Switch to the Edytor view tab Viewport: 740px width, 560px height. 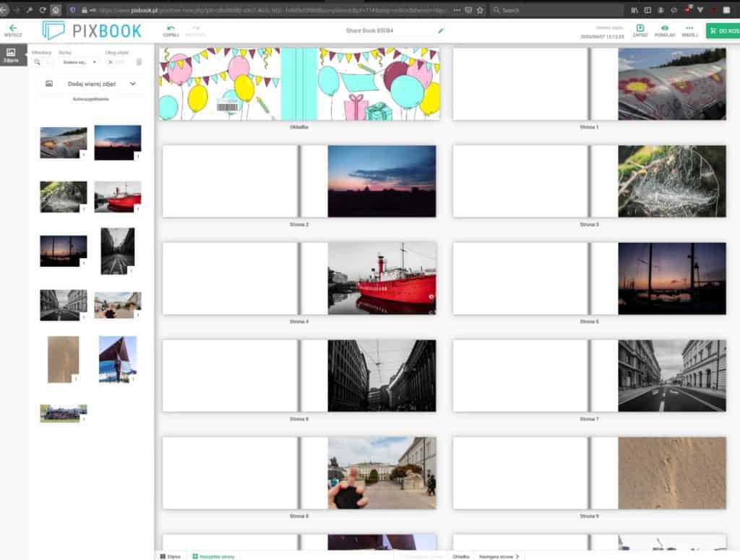[170, 556]
